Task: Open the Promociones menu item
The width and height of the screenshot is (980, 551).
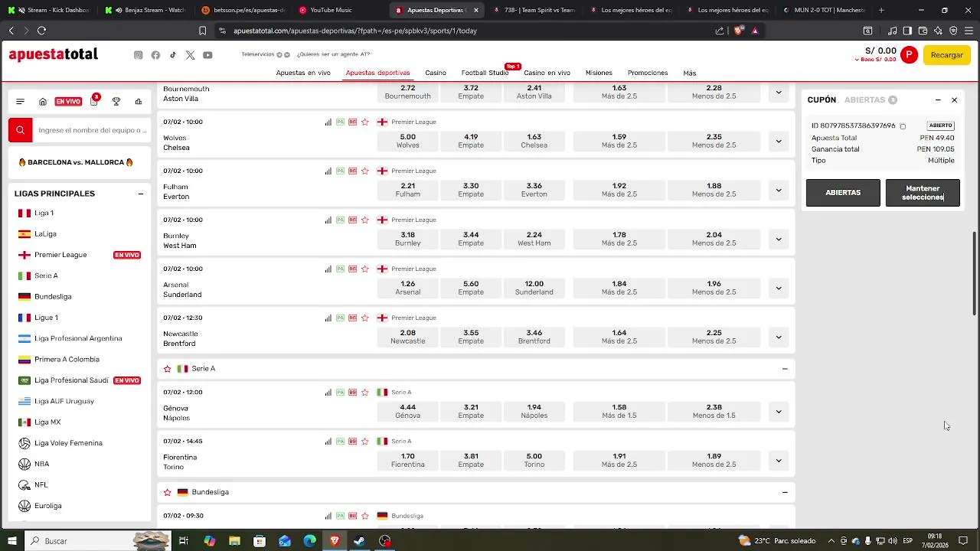Action: click(x=648, y=73)
